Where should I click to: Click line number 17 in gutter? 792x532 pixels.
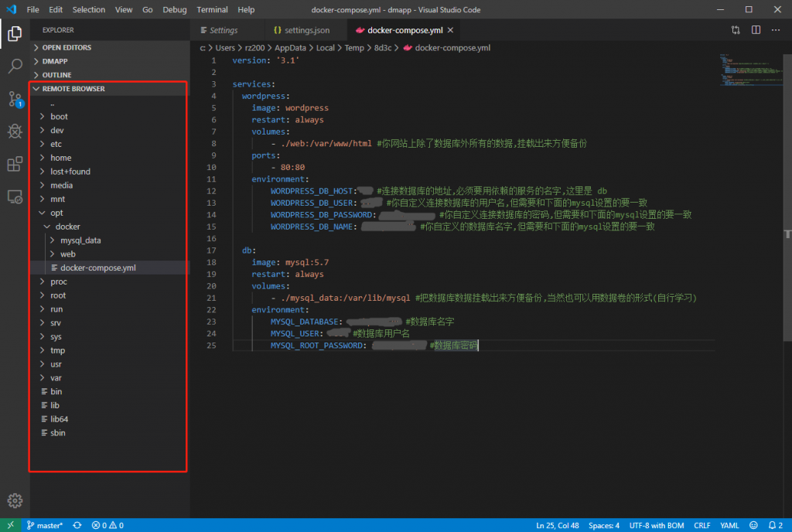pos(211,251)
